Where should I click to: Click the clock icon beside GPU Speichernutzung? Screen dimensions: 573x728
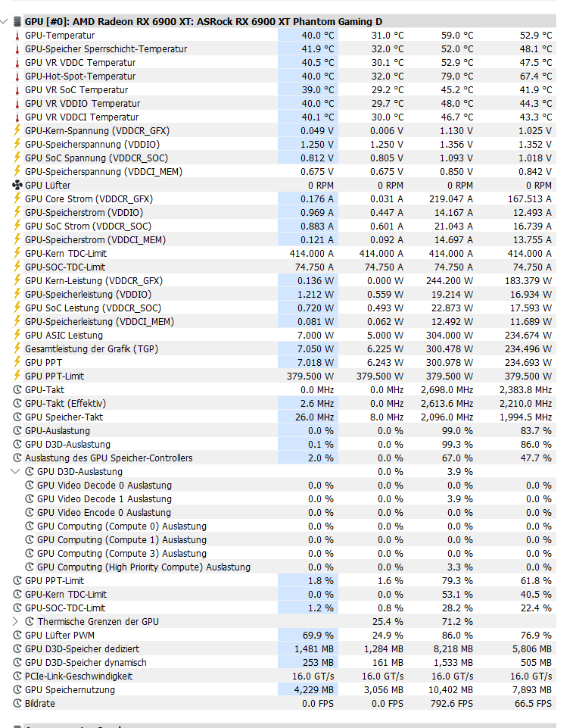pos(17,689)
